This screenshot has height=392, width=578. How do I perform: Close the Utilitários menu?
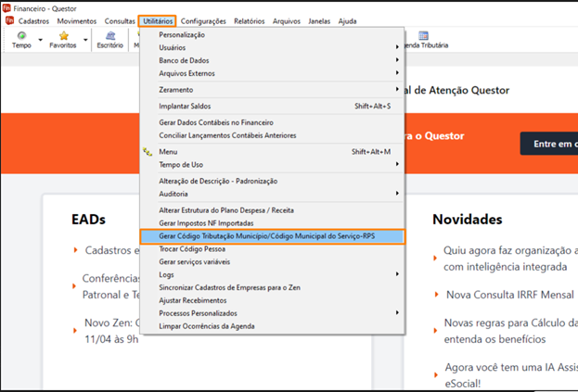[x=158, y=21]
